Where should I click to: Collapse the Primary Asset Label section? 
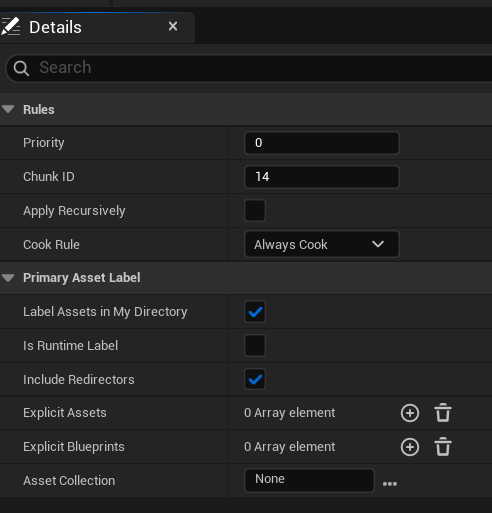[8, 277]
